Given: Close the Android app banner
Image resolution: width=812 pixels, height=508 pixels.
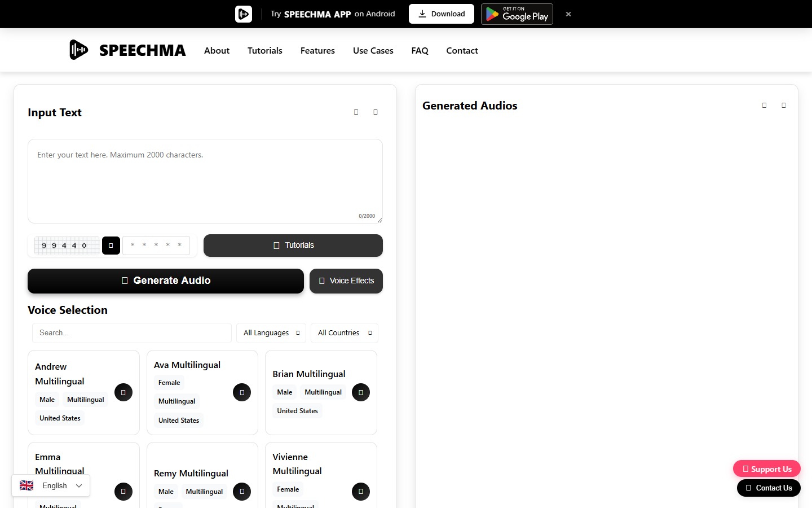Looking at the screenshot, I should pos(568,14).
